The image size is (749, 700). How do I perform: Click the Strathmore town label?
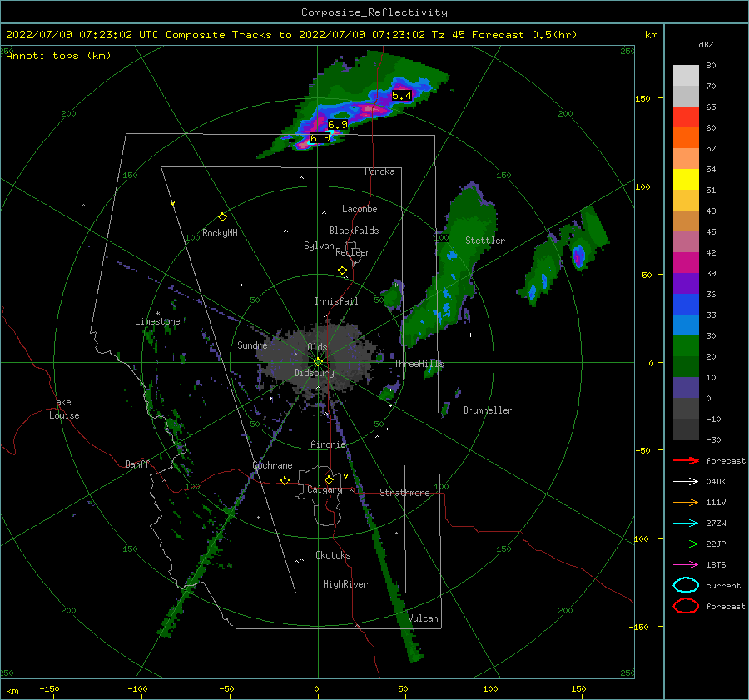[404, 493]
